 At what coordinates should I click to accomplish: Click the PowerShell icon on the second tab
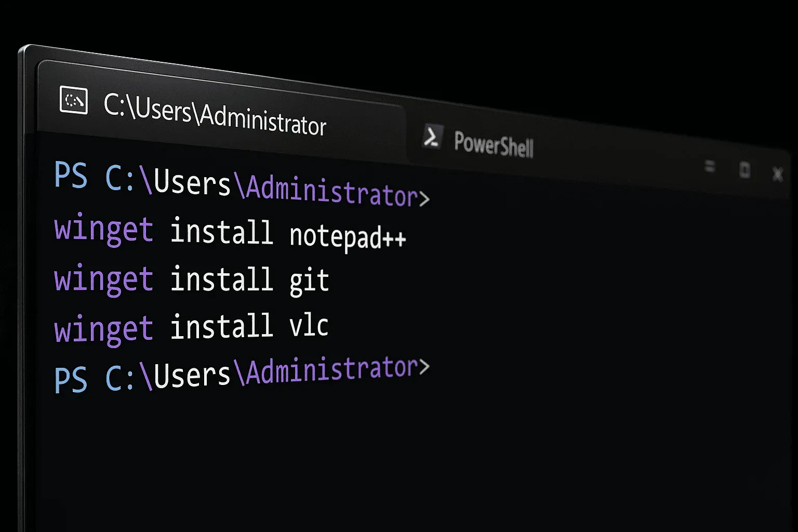coord(432,137)
